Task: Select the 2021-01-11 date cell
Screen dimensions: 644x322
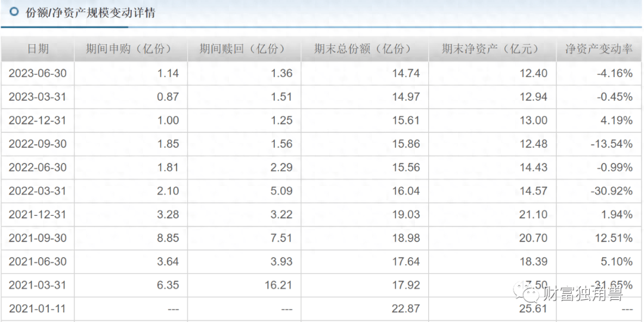Action: (x=38, y=309)
